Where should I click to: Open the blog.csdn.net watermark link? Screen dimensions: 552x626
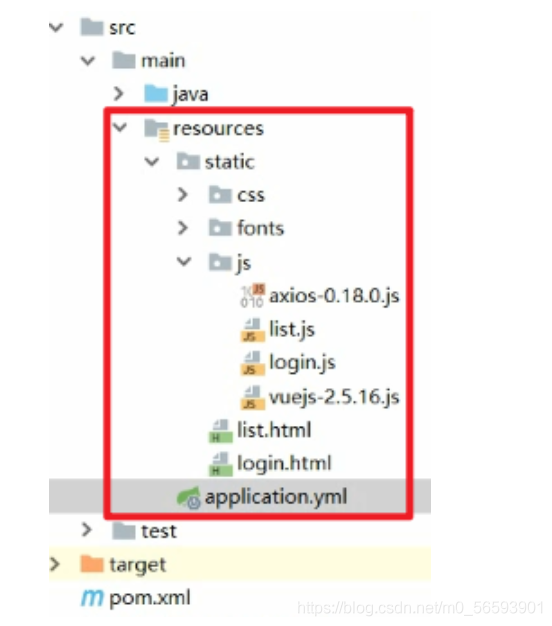click(x=421, y=608)
